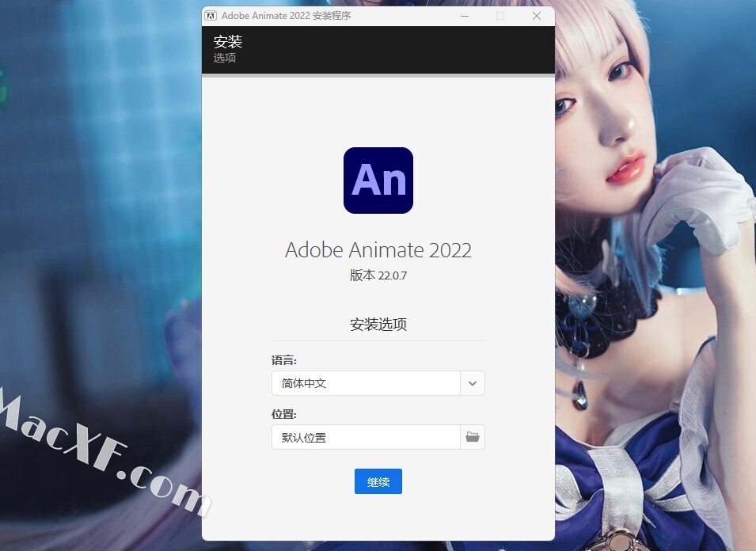The width and height of the screenshot is (756, 551).
Task: Click the Adobe logo in the title bar
Action: (211, 16)
